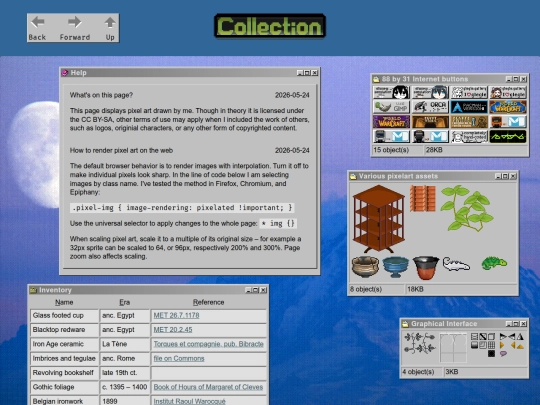Select the beige ceramic bowl sprite

(365, 266)
